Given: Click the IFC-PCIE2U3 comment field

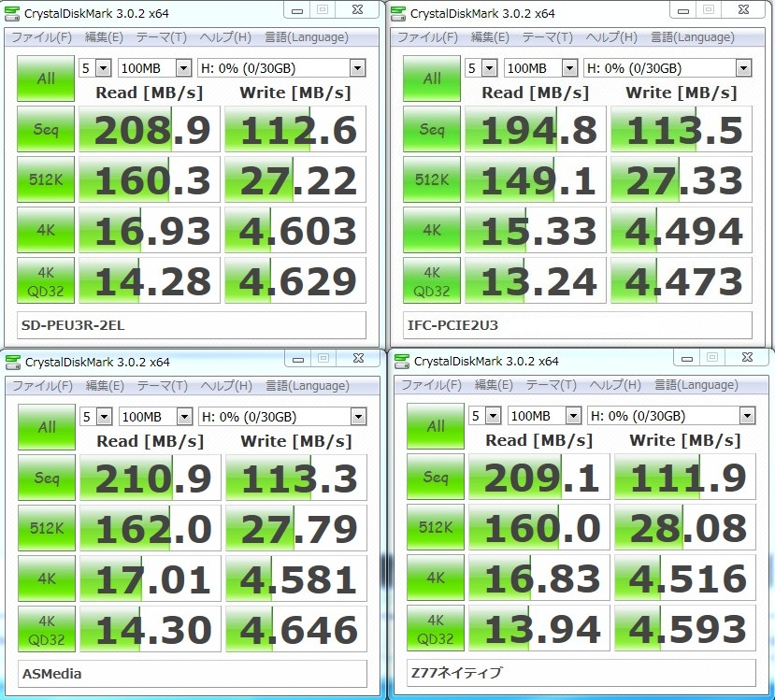Looking at the screenshot, I should pos(578,325).
